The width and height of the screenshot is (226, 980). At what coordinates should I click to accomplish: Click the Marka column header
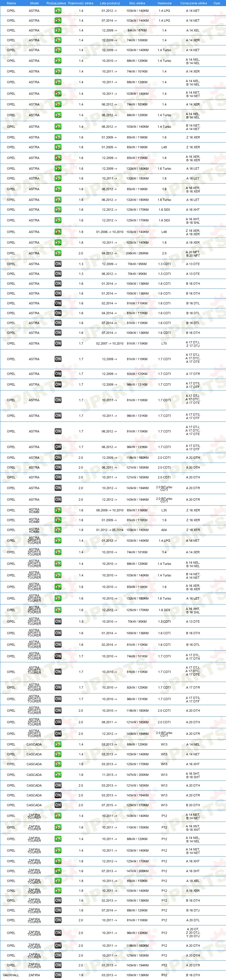[11, 3]
